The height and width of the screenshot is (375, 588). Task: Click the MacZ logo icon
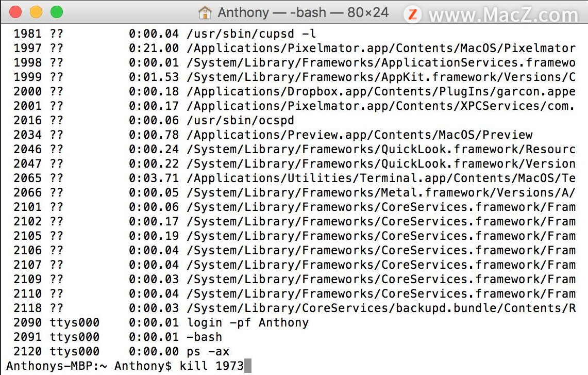click(413, 14)
